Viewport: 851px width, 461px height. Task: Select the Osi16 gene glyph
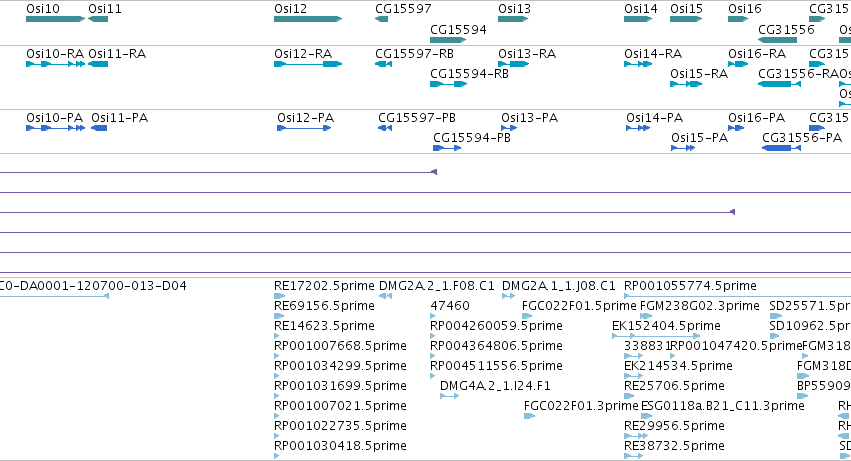tap(738, 19)
